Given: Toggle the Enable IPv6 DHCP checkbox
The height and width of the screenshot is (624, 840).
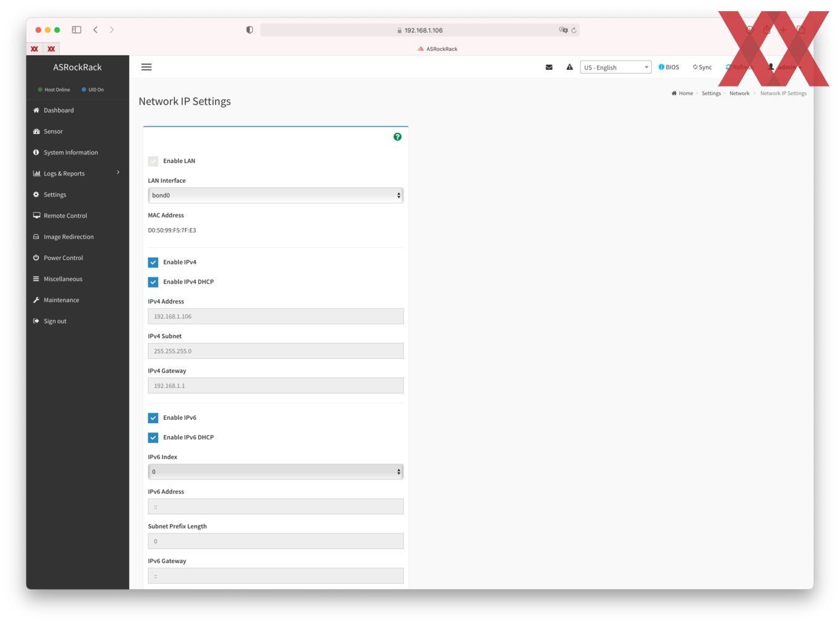Looking at the screenshot, I should point(153,437).
